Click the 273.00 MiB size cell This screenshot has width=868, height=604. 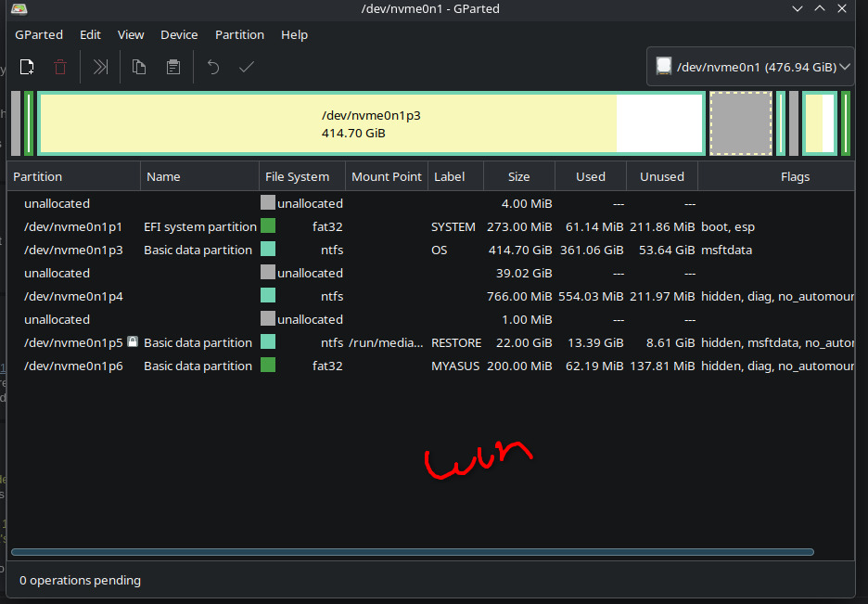pos(519,226)
